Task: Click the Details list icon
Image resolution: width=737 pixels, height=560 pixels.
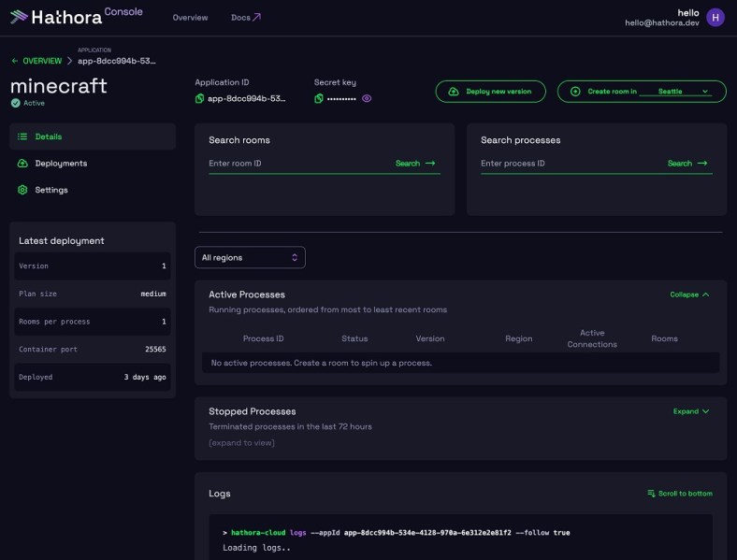Action: pyautogui.click(x=22, y=136)
